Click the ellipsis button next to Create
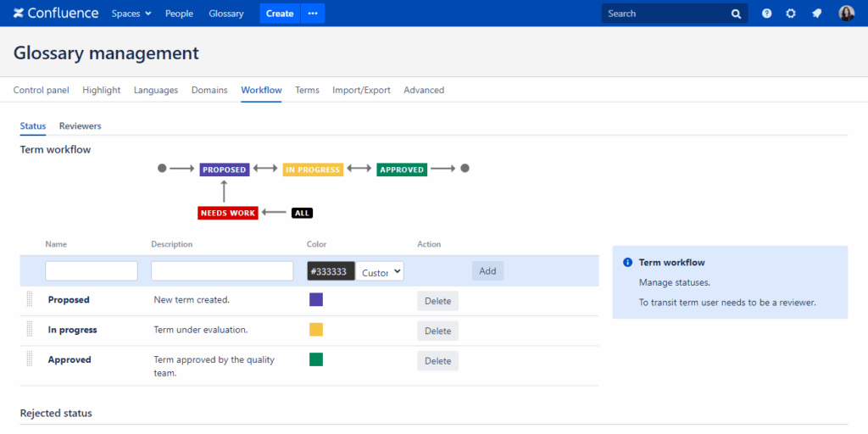 (313, 14)
